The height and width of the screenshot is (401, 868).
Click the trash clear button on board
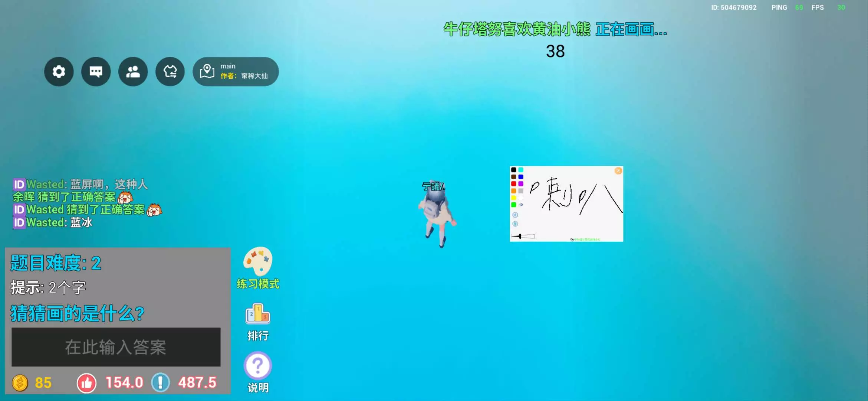[x=515, y=224]
